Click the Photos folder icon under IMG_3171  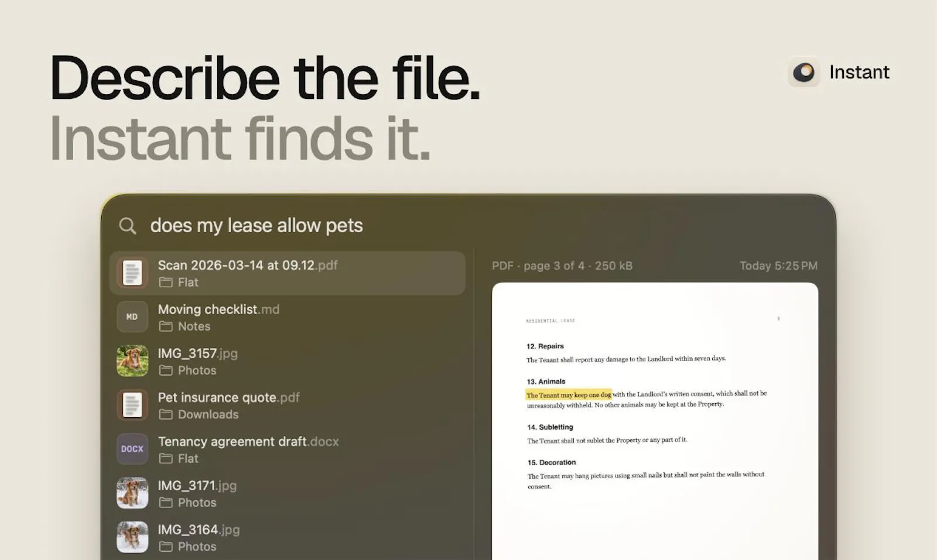click(166, 503)
